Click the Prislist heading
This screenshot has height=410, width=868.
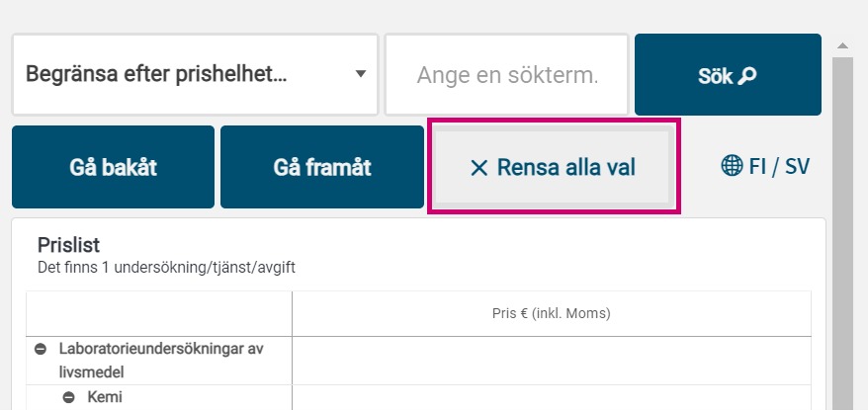[x=68, y=245]
